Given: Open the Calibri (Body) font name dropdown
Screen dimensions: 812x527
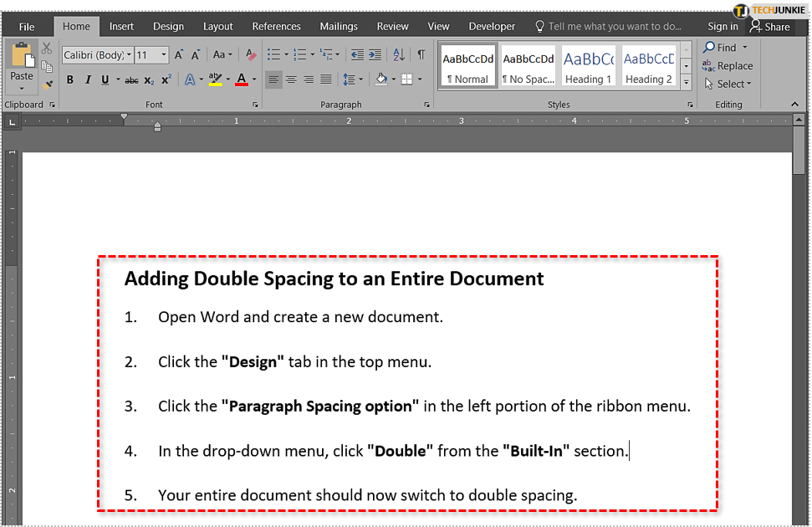Looking at the screenshot, I should point(130,55).
